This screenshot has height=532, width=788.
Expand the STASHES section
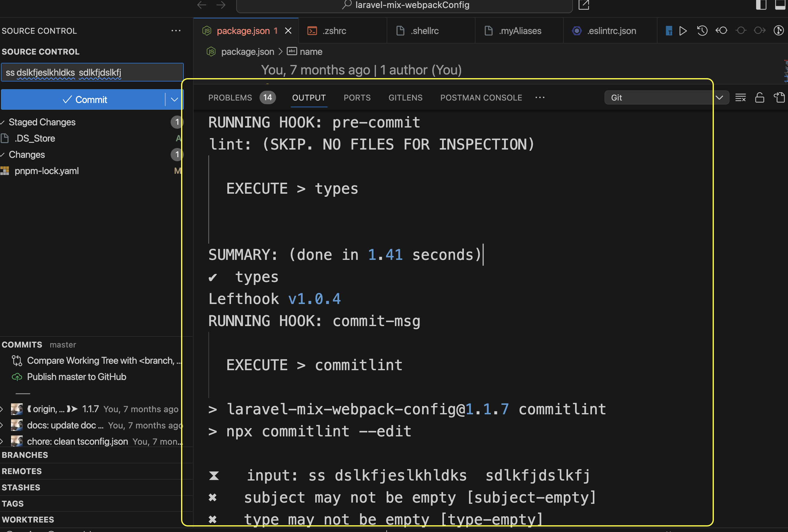21,487
